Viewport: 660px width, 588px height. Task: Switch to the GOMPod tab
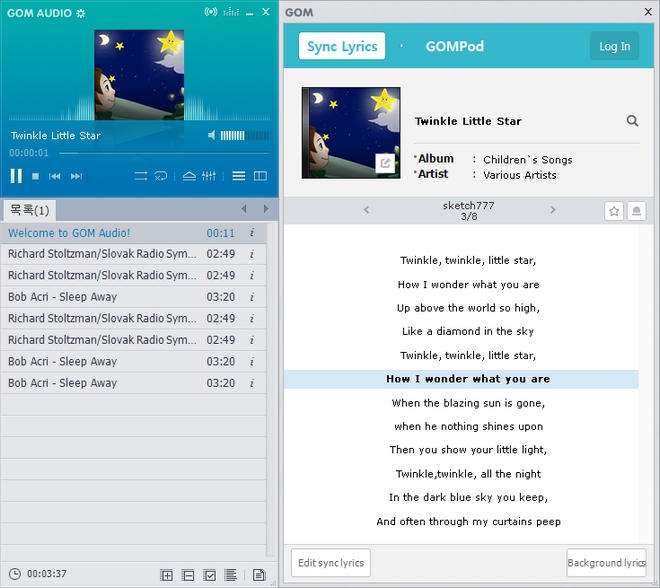click(455, 46)
